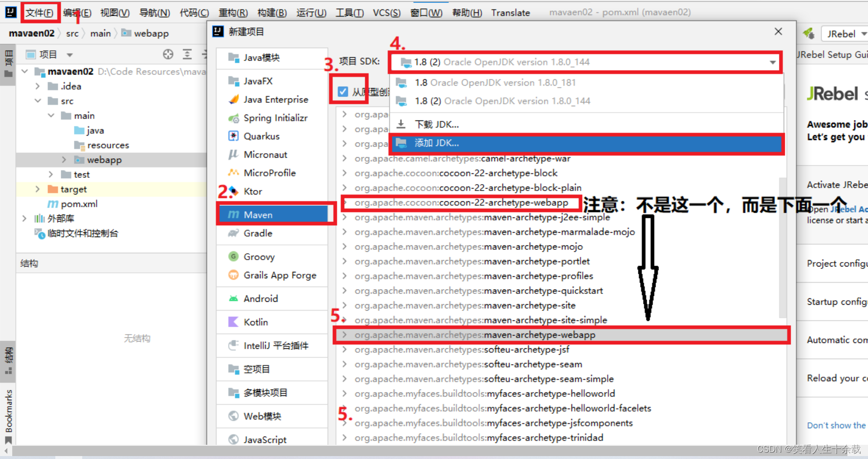
Task: Open the 编辑(E) menu
Action: 77,13
